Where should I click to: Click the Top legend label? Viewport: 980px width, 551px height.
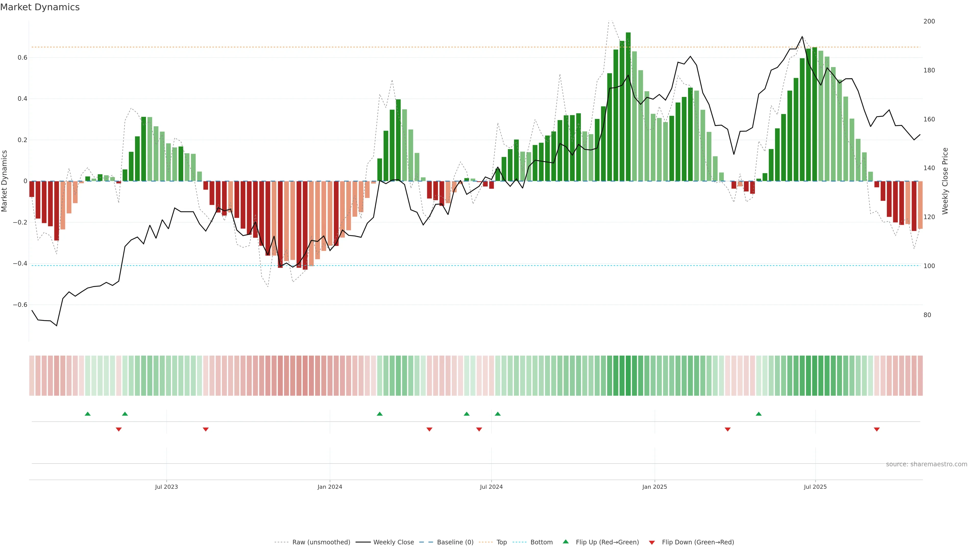tap(501, 542)
